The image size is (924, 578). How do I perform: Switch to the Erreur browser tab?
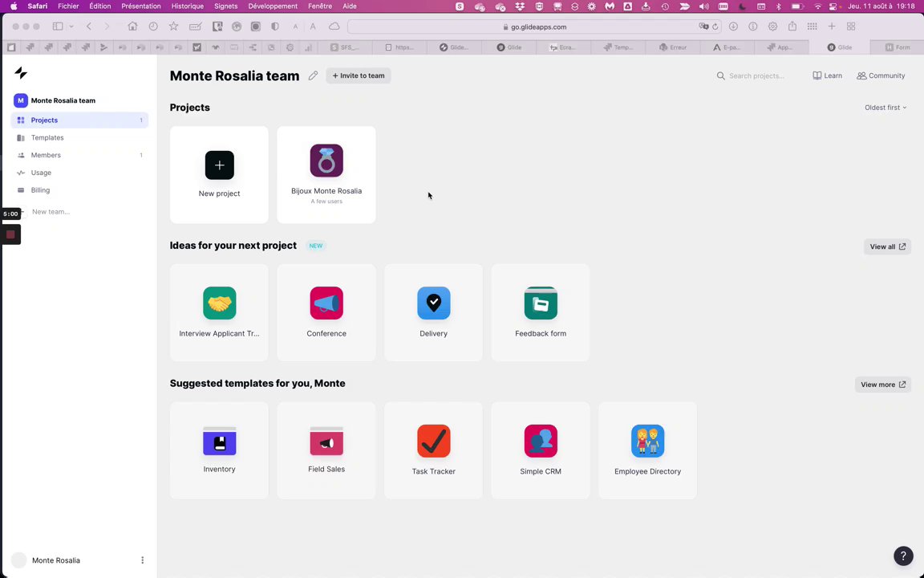click(674, 47)
